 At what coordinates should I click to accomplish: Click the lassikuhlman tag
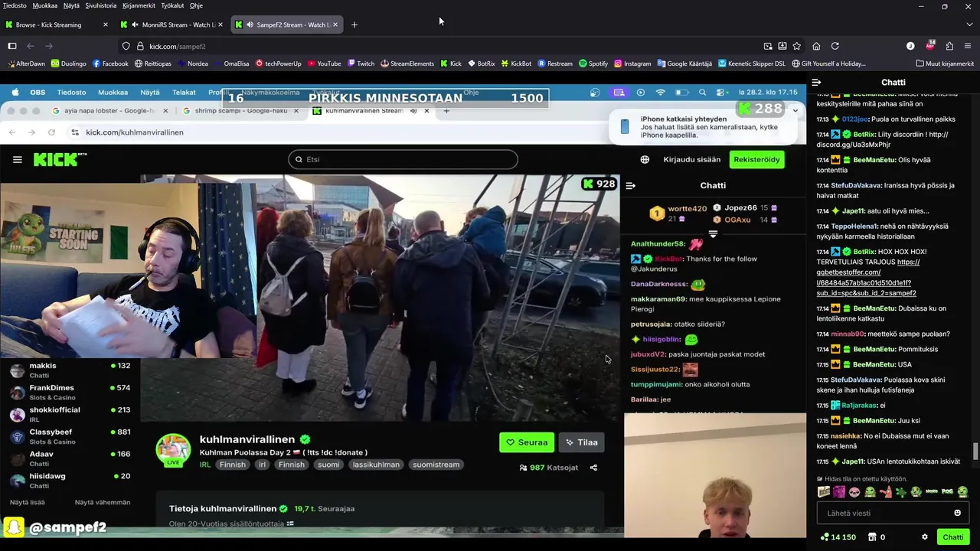[x=376, y=465]
